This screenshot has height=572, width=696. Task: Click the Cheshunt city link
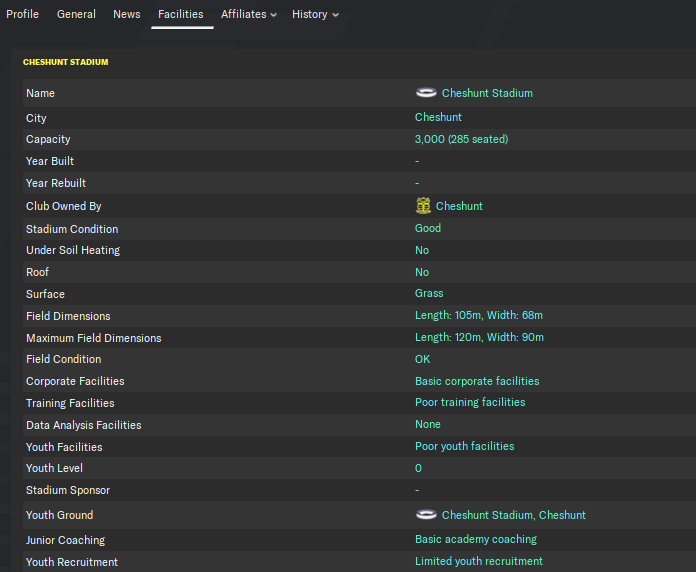[438, 117]
